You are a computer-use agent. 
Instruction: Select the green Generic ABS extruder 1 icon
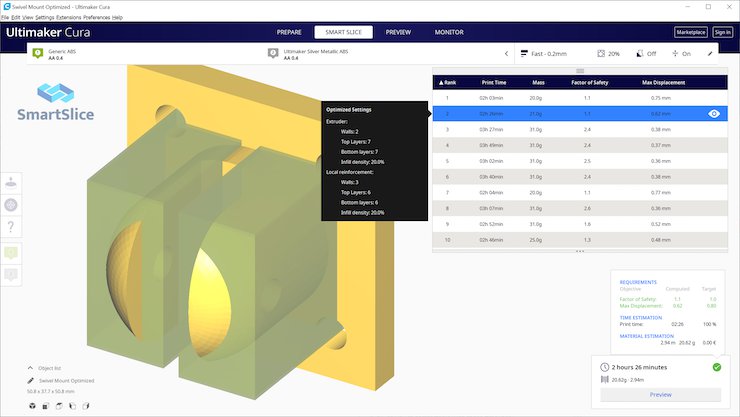tap(38, 53)
